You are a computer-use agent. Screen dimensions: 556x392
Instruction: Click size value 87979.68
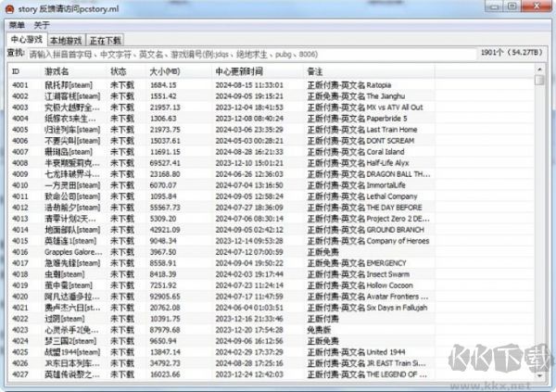(165, 330)
